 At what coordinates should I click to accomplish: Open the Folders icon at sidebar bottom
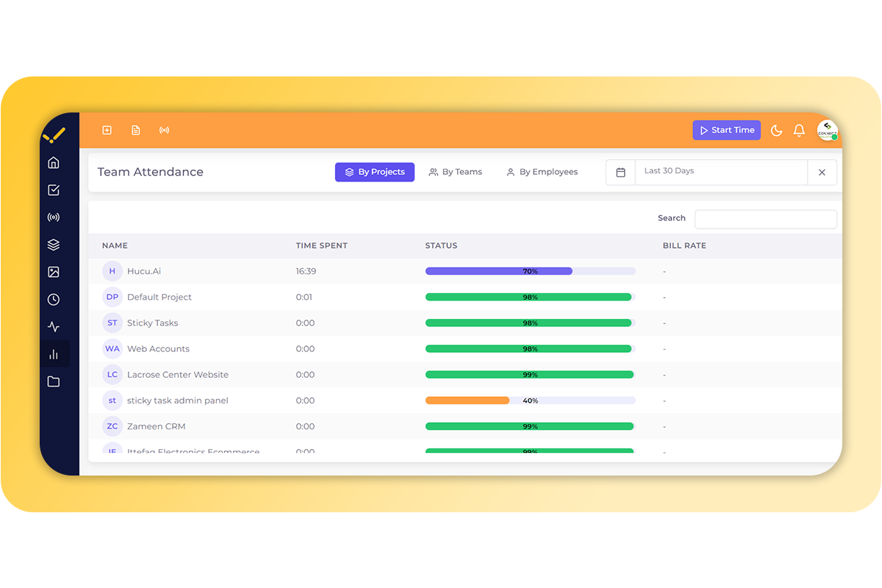click(x=53, y=381)
